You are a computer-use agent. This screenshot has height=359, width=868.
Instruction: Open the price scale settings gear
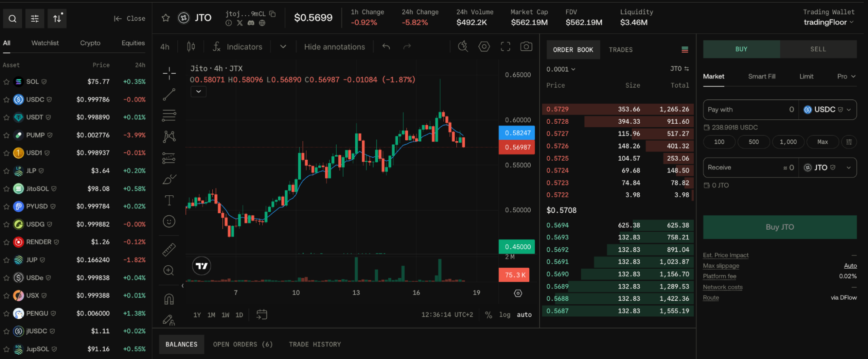pyautogui.click(x=518, y=293)
